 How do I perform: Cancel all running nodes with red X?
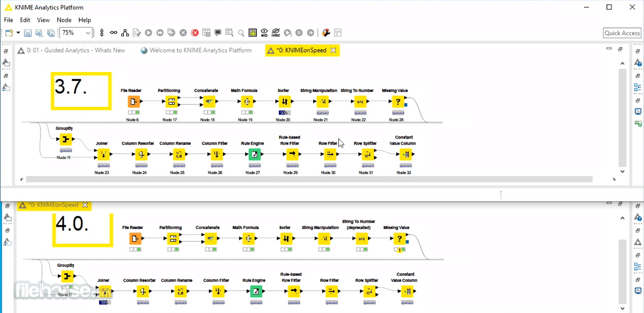195,33
